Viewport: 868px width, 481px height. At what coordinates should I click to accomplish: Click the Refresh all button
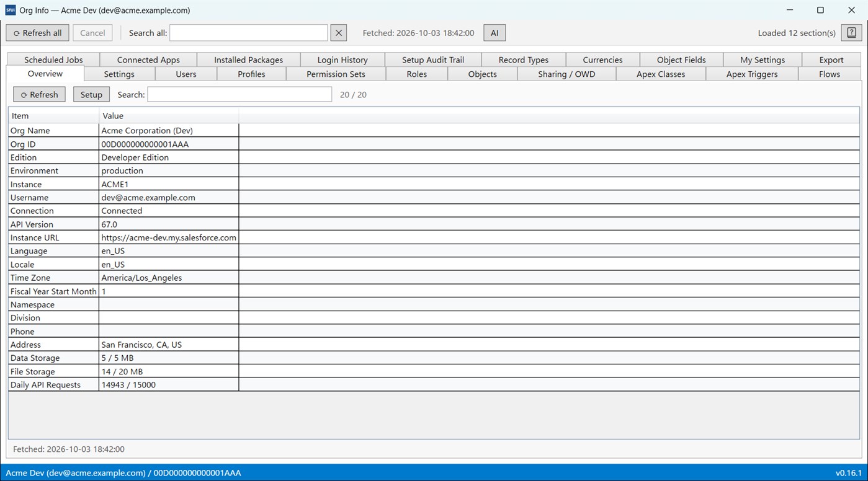[x=37, y=33]
